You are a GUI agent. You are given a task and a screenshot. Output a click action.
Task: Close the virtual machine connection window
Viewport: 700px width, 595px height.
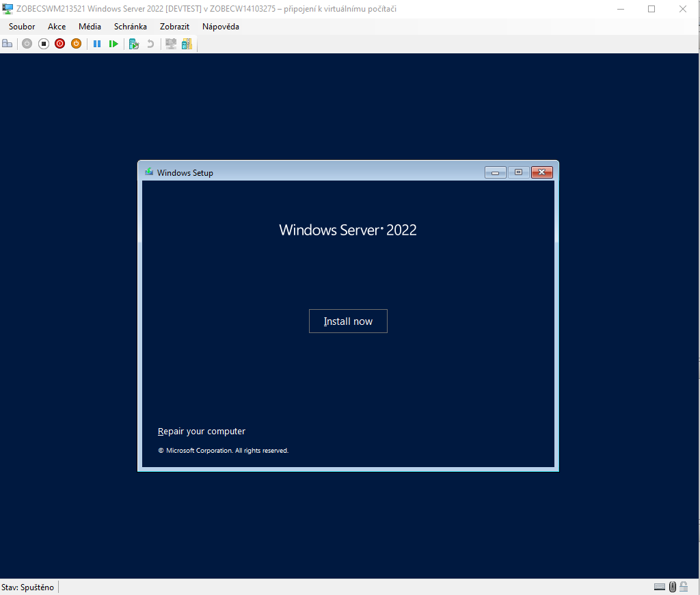683,9
